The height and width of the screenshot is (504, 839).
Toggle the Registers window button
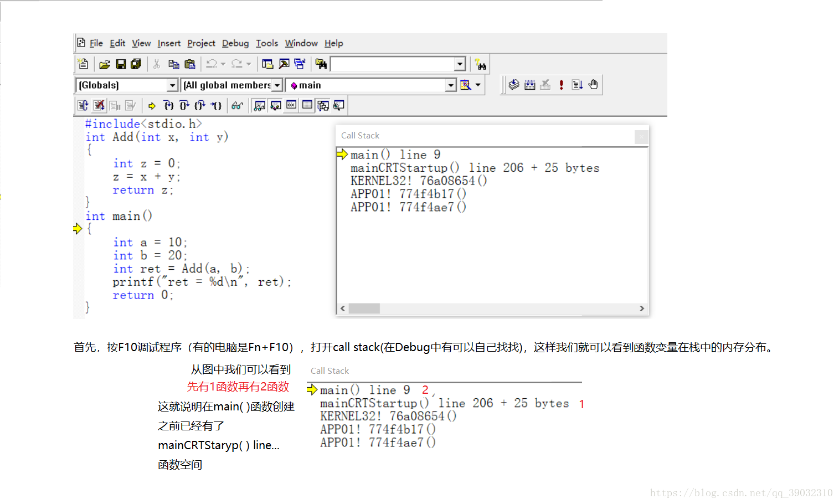(291, 105)
